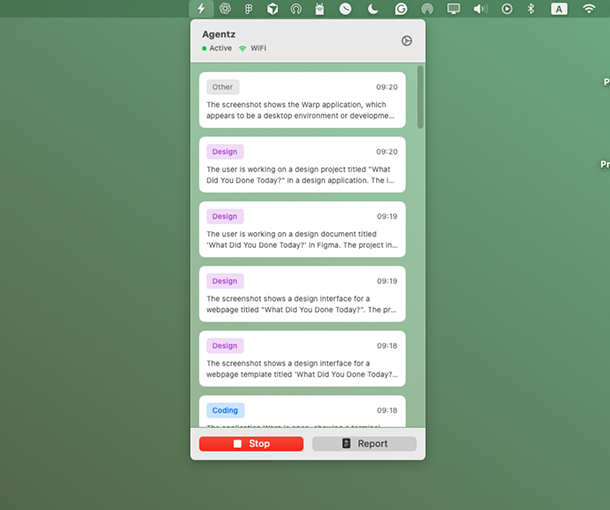610x510 pixels.
Task: Open the keyboard input source menu
Action: tap(559, 9)
